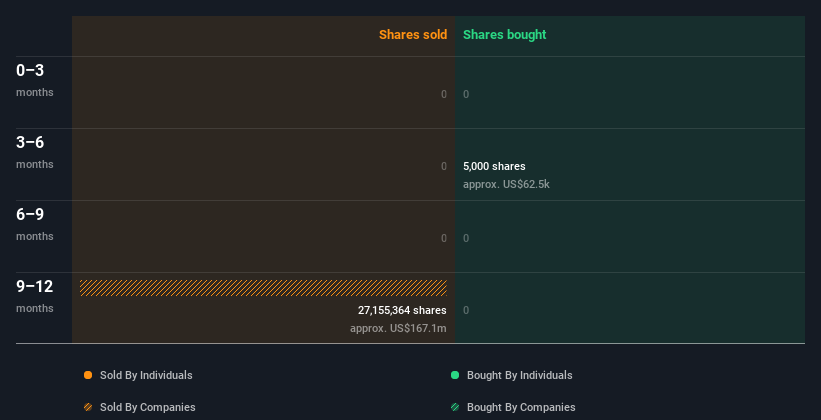This screenshot has height=420, width=821.
Task: Click the approx. US$62.5k amount
Action: click(x=506, y=184)
